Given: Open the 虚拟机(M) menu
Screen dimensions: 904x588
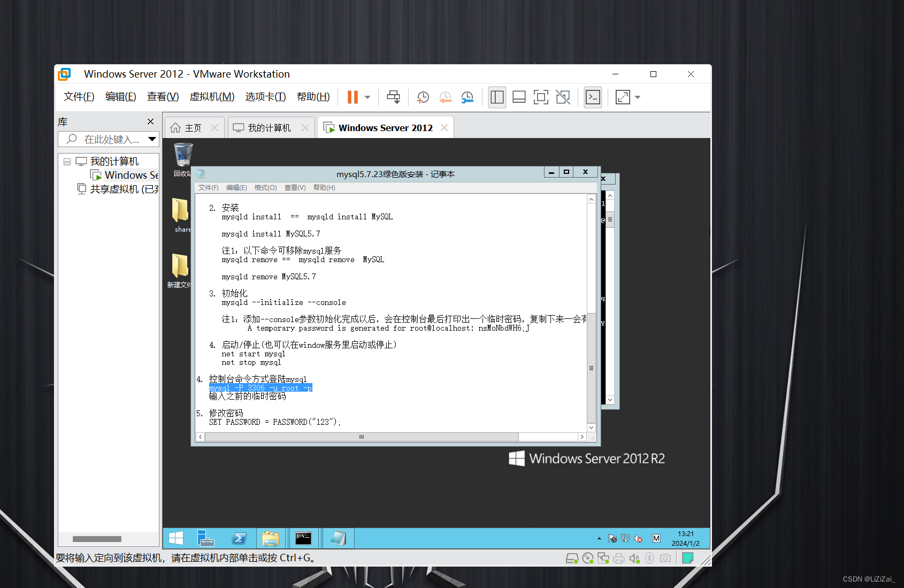Looking at the screenshot, I should [x=212, y=97].
